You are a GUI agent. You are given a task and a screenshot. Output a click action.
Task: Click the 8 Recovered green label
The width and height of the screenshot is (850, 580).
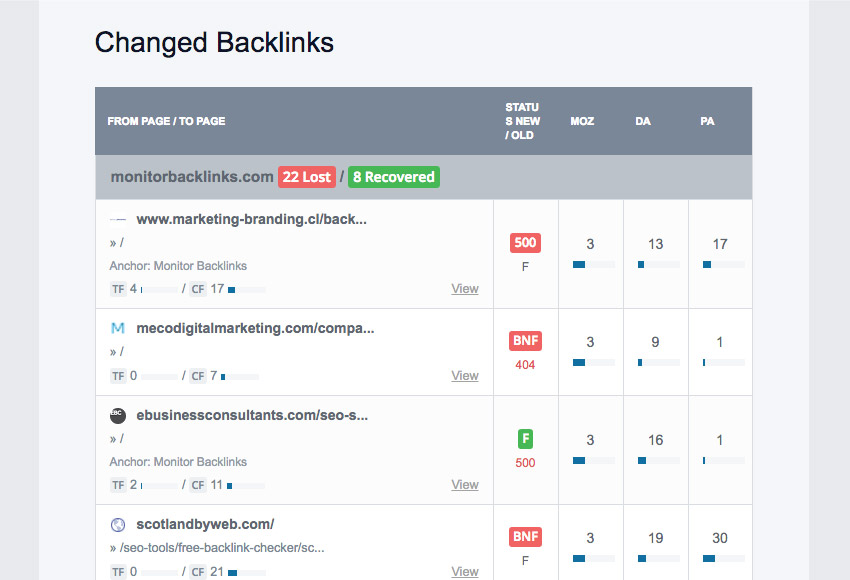click(394, 177)
